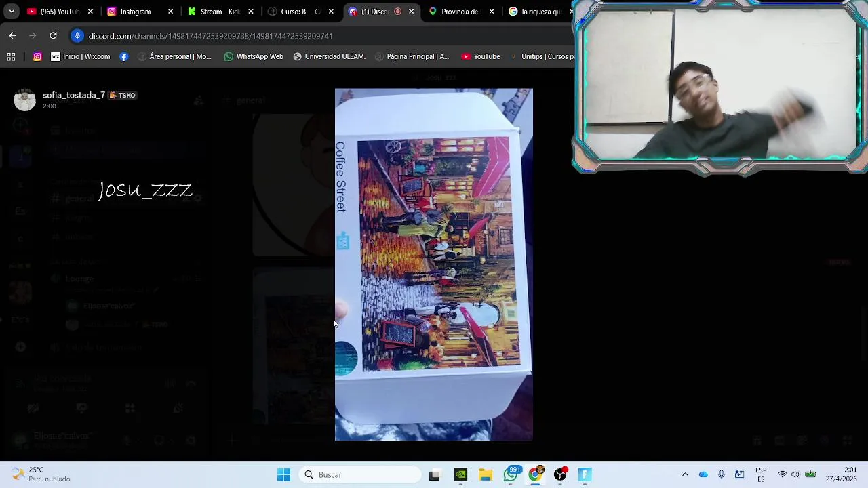Open the Facebook bookmark icon
868x488 pixels.
(x=123, y=56)
